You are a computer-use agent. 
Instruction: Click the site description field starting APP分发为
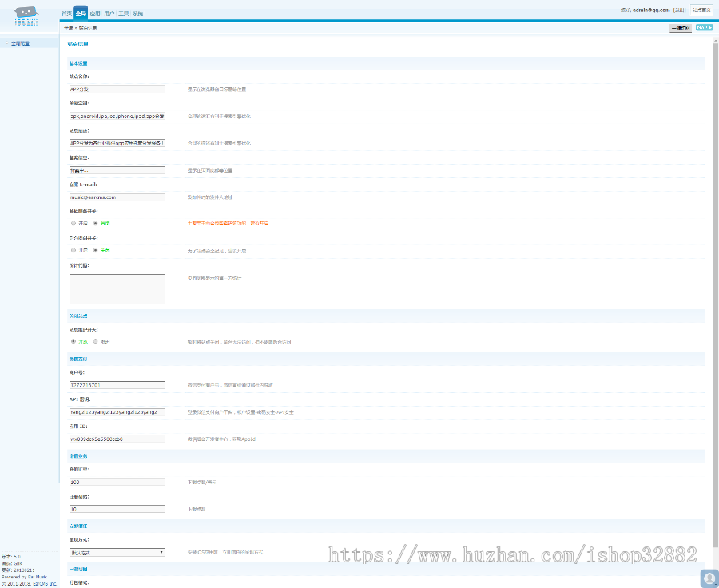pyautogui.click(x=117, y=143)
